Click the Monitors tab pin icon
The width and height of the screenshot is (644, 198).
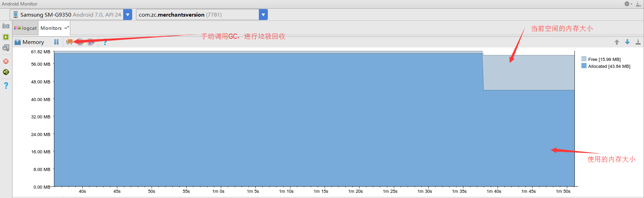(66, 28)
